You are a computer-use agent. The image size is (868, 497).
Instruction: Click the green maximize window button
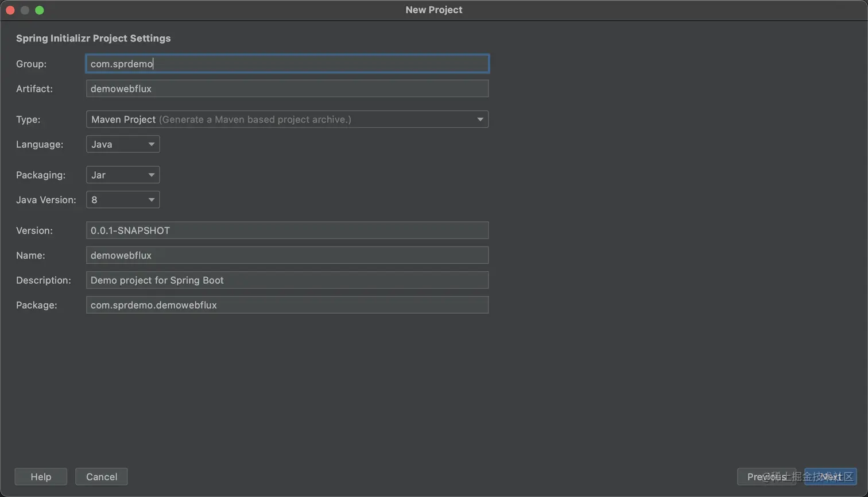click(40, 10)
